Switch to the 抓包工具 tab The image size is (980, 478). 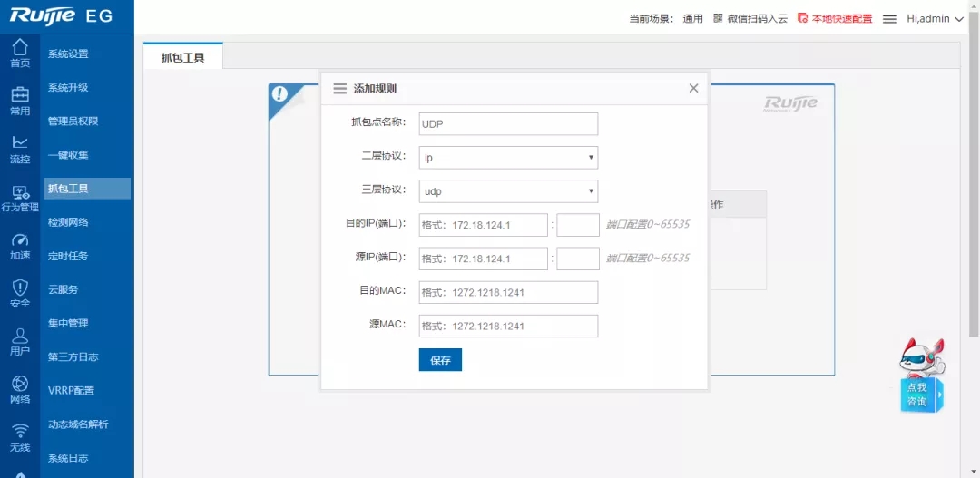click(182, 57)
